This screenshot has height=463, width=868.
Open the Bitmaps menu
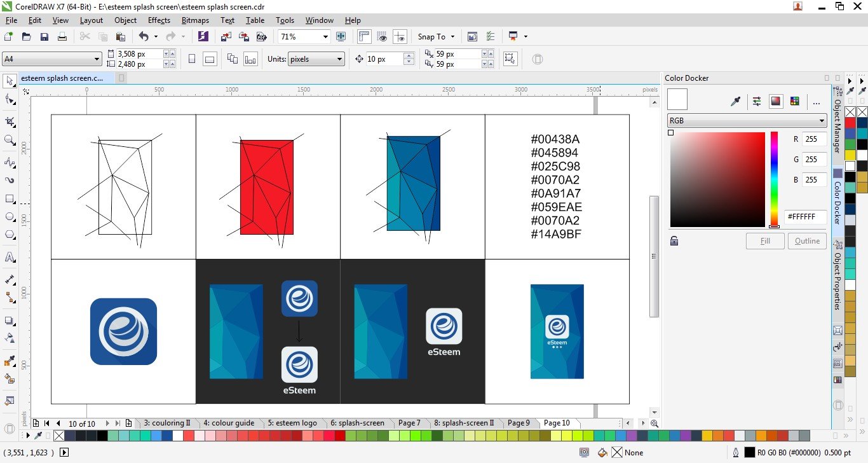pyautogui.click(x=195, y=20)
